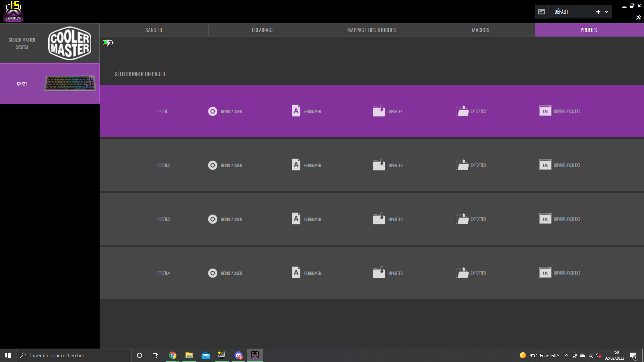Select the Profil3 row label
The height and width of the screenshot is (362, 644).
[x=163, y=219]
